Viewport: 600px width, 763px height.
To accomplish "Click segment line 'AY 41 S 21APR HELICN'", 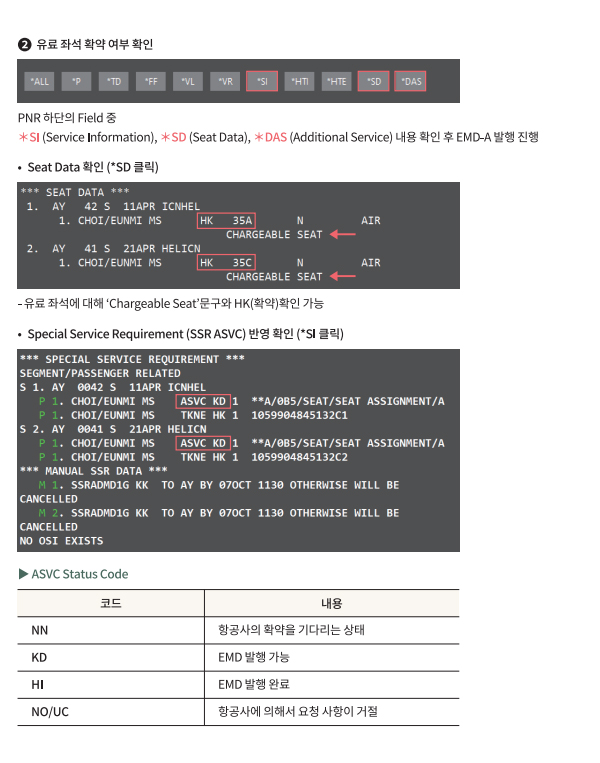I will (x=113, y=249).
